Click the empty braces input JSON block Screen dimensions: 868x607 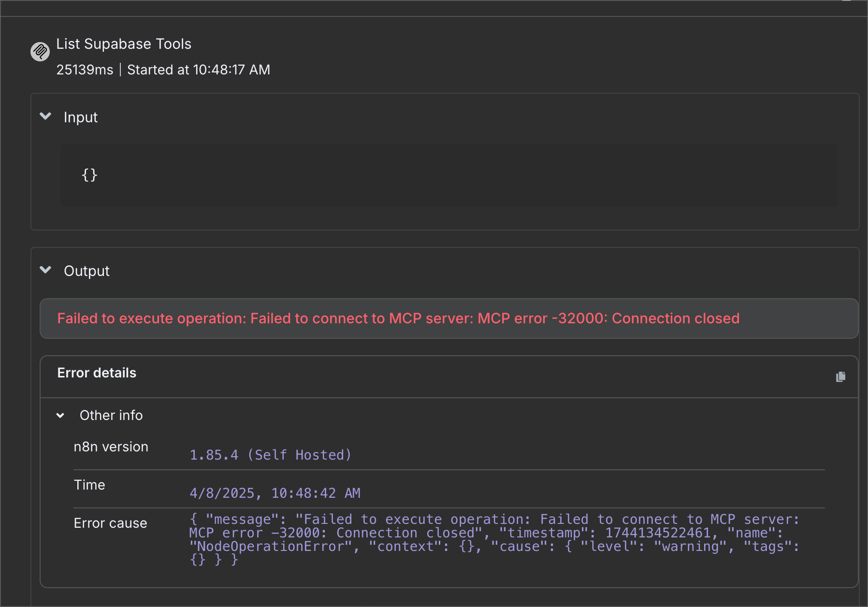[x=449, y=175]
